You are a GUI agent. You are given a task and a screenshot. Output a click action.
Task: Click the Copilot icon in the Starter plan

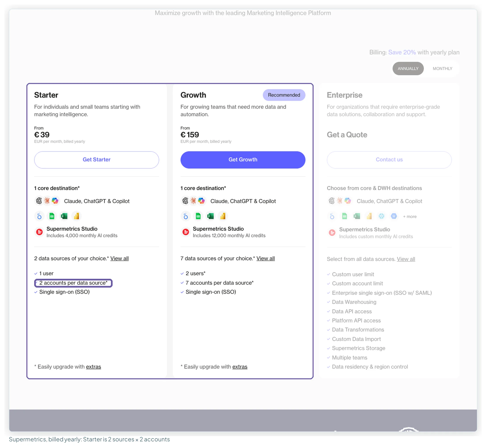55,201
